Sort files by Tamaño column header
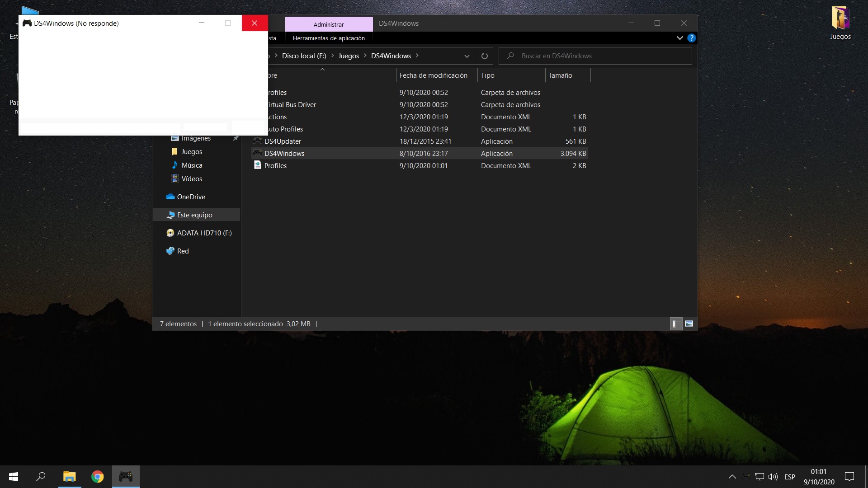 click(x=561, y=75)
